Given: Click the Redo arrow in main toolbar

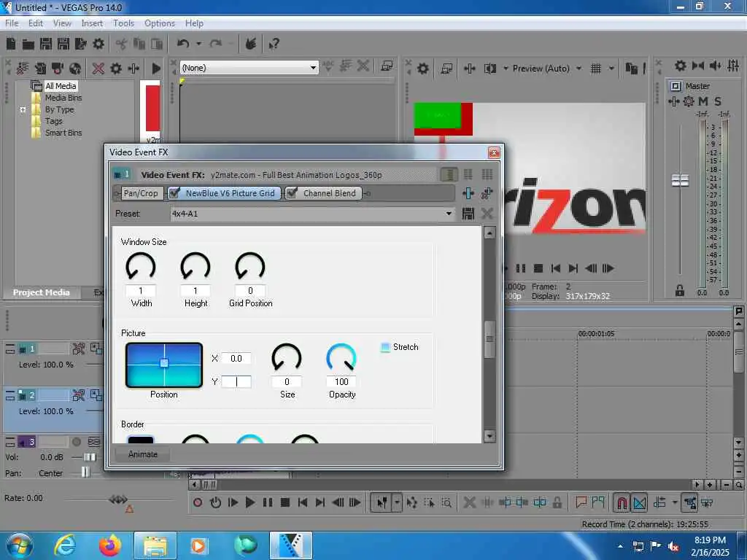Looking at the screenshot, I should point(216,44).
